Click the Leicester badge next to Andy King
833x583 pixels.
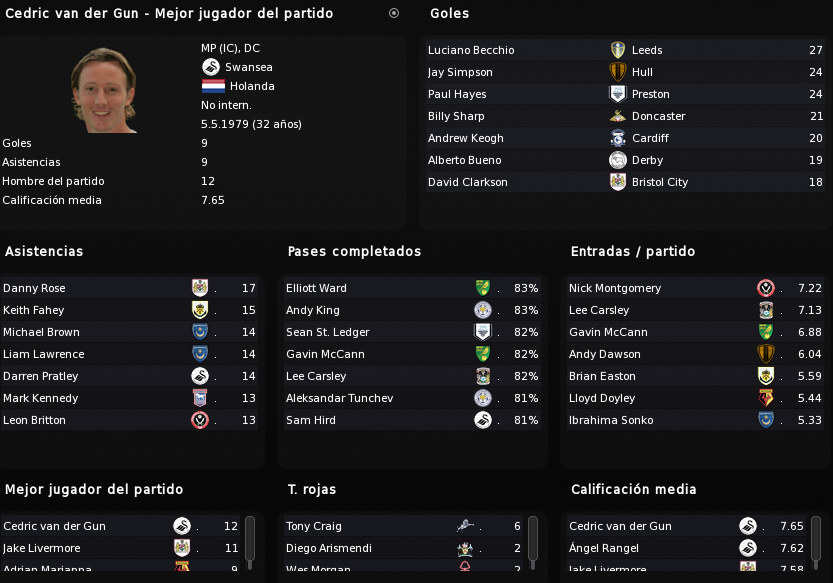pyautogui.click(x=482, y=310)
